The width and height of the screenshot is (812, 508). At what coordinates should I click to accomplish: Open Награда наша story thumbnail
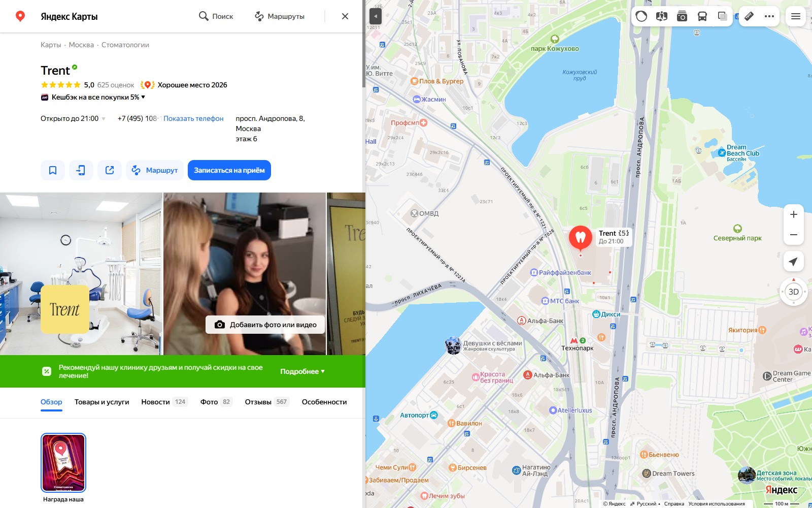(x=63, y=463)
